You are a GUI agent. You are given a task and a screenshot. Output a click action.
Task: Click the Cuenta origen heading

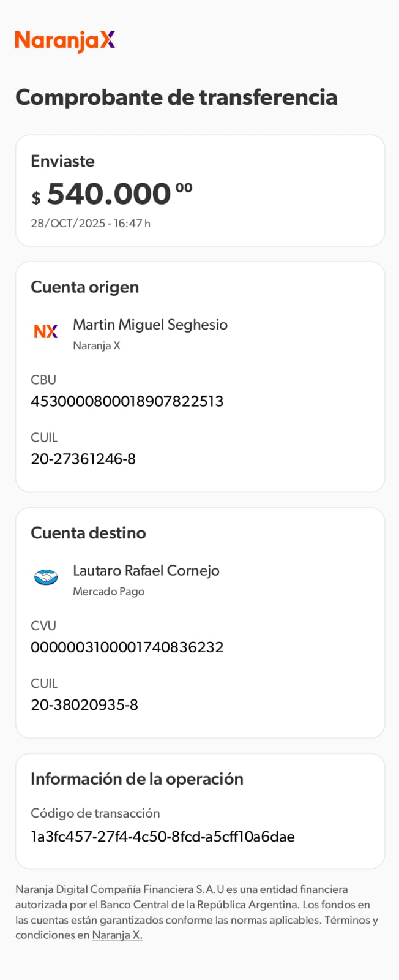[84, 287]
